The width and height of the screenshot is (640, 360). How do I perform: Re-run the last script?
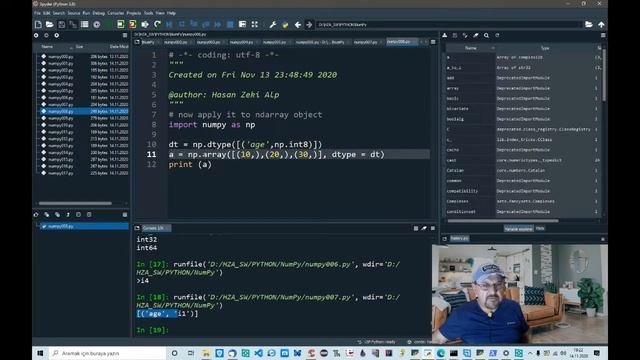point(157,24)
